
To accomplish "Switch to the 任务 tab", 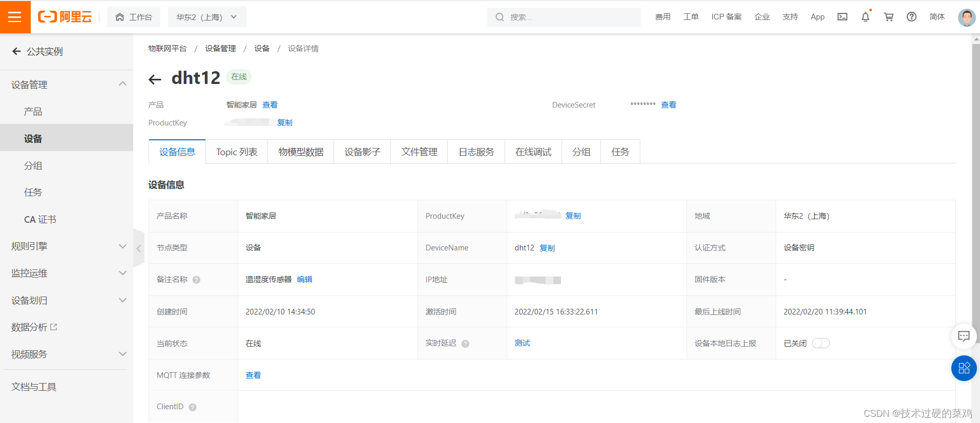I will tap(620, 152).
